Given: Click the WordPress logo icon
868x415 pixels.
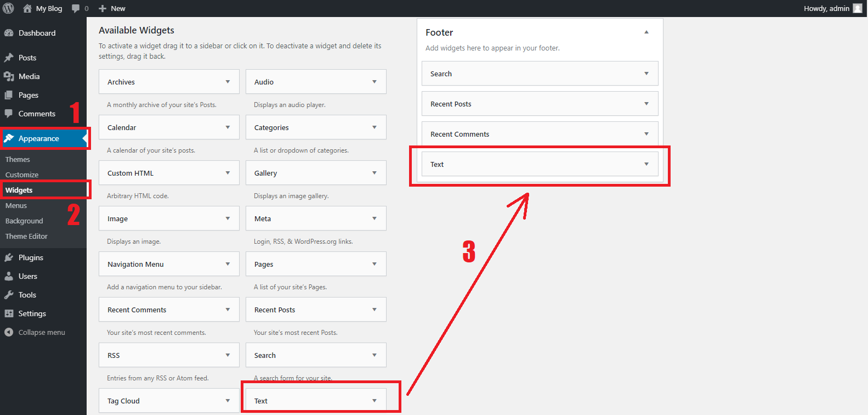Looking at the screenshot, I should 8,8.
